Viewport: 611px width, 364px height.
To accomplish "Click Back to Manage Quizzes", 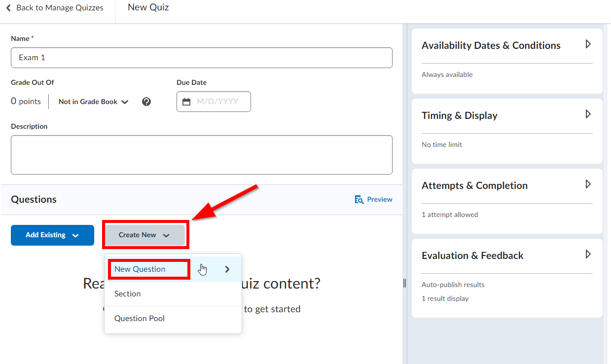I will (59, 7).
